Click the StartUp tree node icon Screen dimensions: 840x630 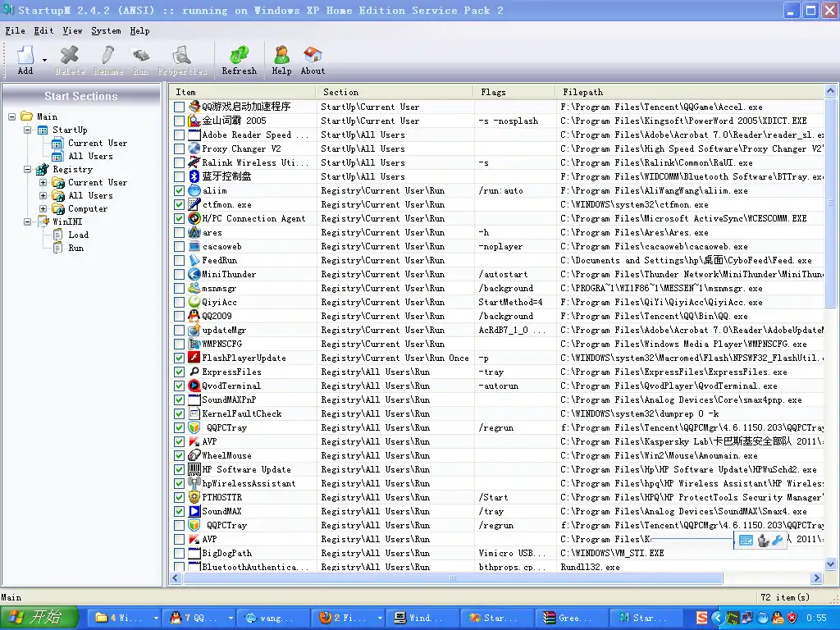43,130
